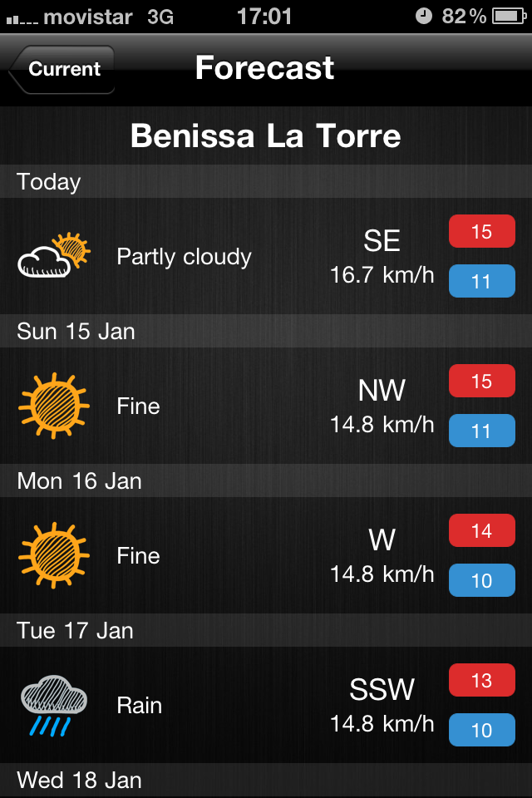Tap the battery icon in status bar
The height and width of the screenshot is (798, 532).
coord(507,16)
